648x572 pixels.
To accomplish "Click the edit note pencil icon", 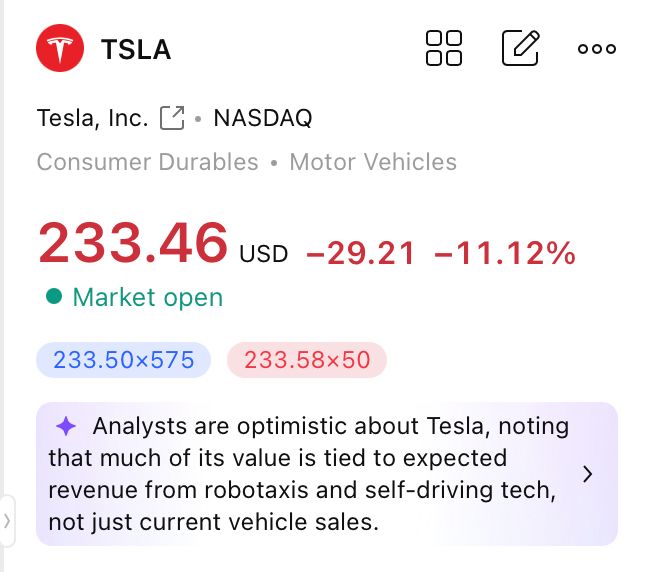I will (520, 48).
